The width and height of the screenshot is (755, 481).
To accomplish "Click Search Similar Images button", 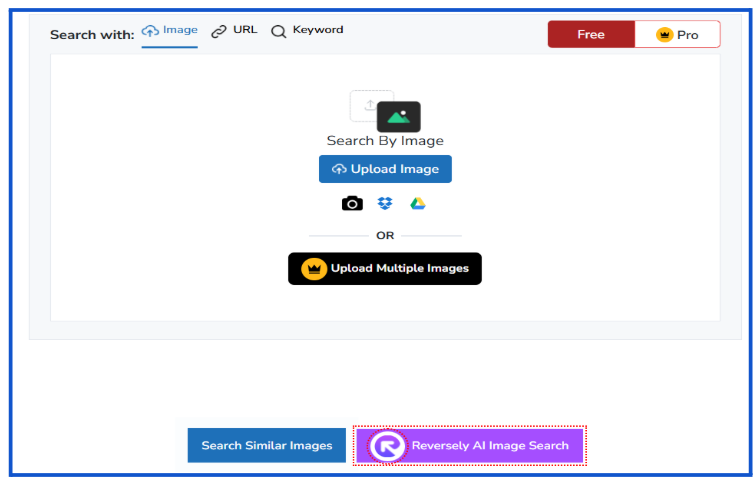I will (x=267, y=445).
